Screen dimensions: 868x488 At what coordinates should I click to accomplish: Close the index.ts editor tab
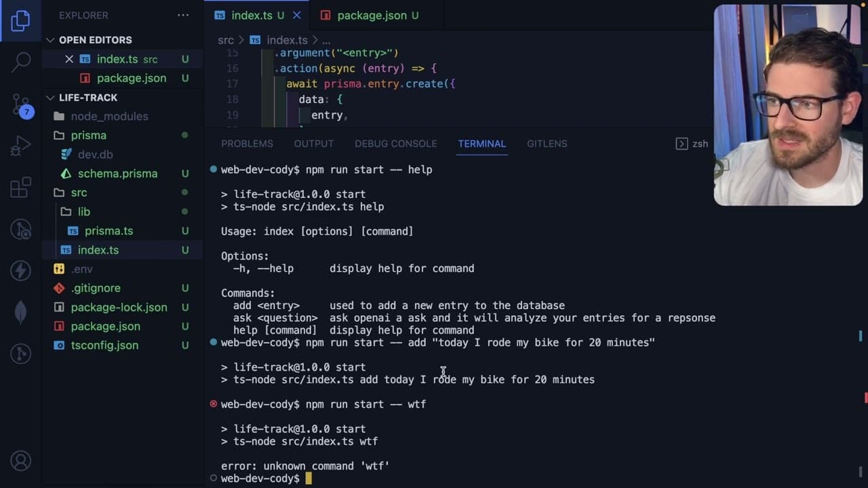click(297, 15)
